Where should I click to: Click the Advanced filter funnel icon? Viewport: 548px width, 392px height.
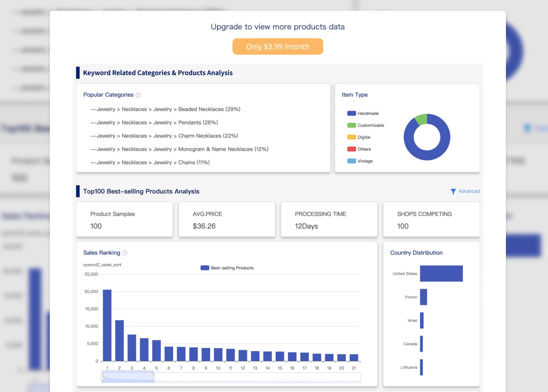click(x=453, y=192)
